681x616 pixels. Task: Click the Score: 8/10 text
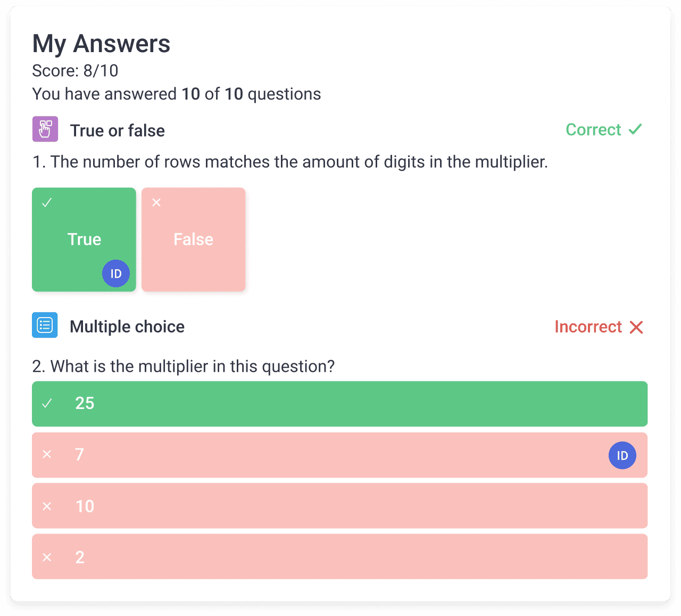tap(75, 70)
